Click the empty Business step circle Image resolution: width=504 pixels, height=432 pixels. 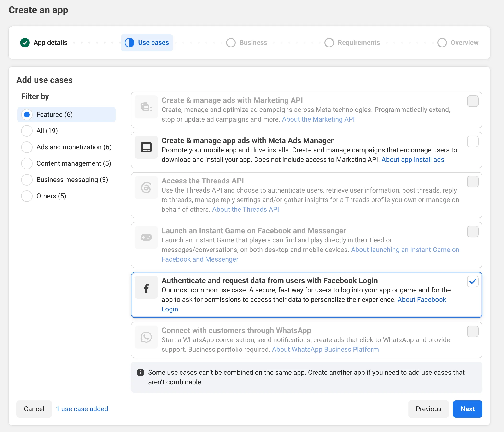[231, 43]
